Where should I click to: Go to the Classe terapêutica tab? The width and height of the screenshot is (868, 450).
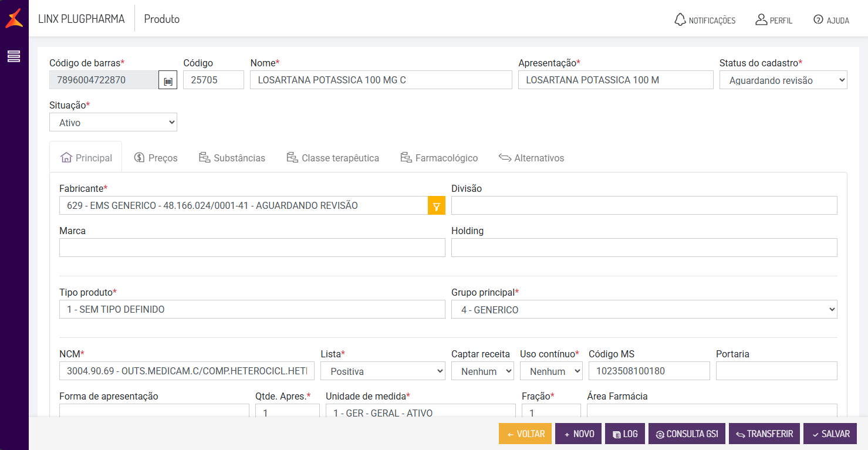333,158
